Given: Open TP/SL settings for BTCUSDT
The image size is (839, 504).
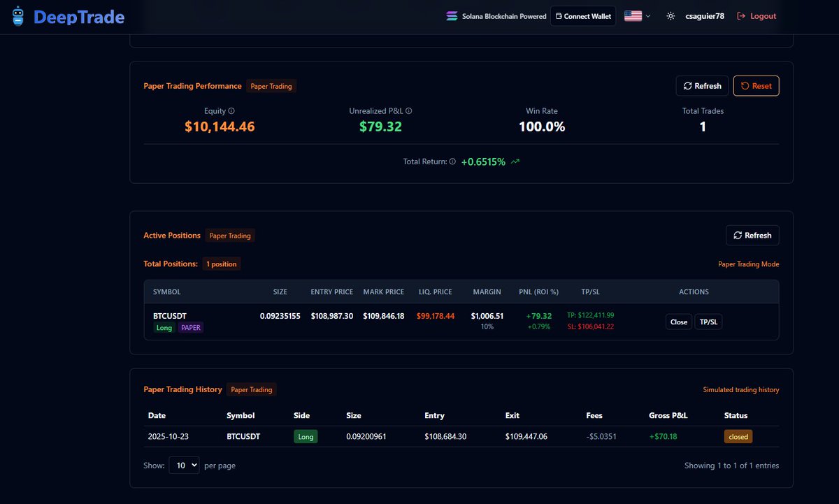Looking at the screenshot, I should coord(708,322).
